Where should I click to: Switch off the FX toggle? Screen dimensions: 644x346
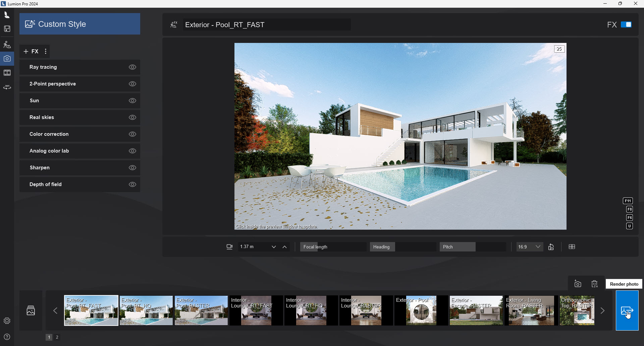626,24
